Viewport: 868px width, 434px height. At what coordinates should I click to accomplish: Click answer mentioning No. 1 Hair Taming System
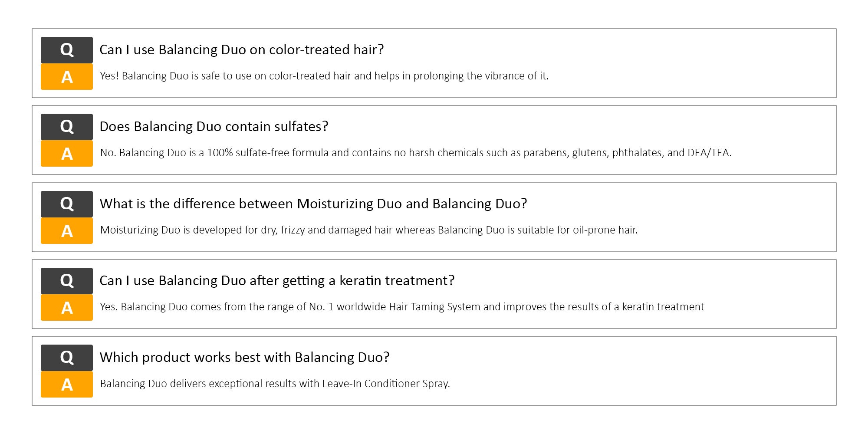(402, 307)
